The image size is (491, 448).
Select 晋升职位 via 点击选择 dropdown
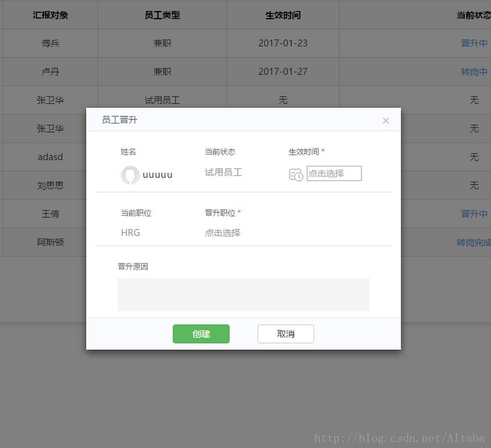[x=223, y=233]
